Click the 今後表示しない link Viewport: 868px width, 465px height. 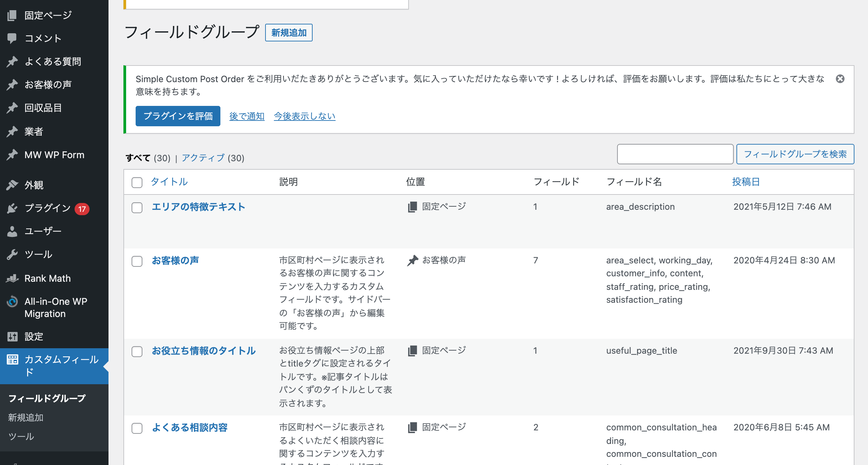tap(304, 116)
